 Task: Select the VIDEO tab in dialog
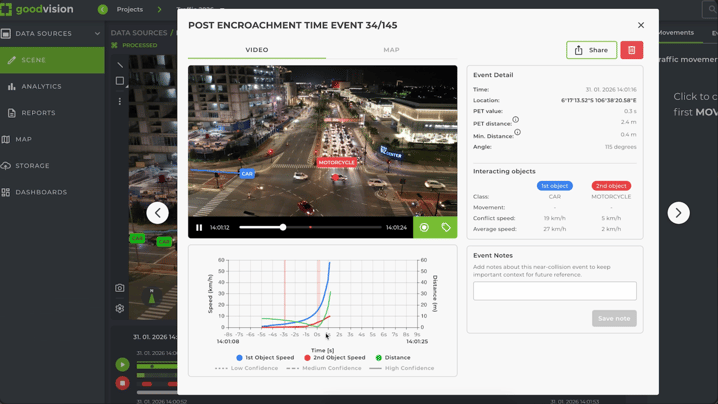(257, 49)
